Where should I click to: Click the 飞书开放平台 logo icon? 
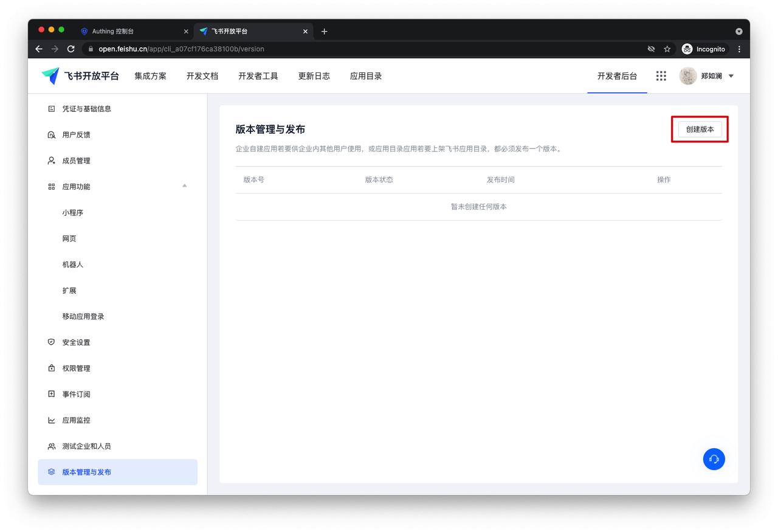[x=50, y=75]
